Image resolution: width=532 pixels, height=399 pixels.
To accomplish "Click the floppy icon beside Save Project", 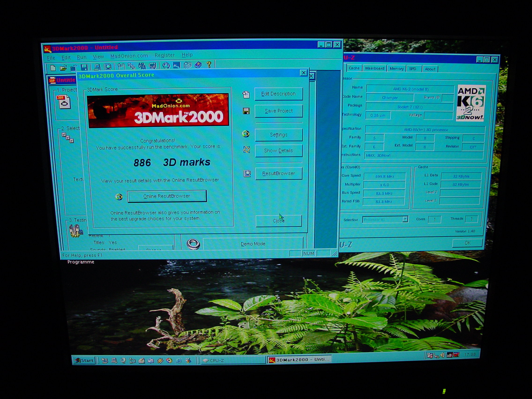I will click(x=246, y=111).
